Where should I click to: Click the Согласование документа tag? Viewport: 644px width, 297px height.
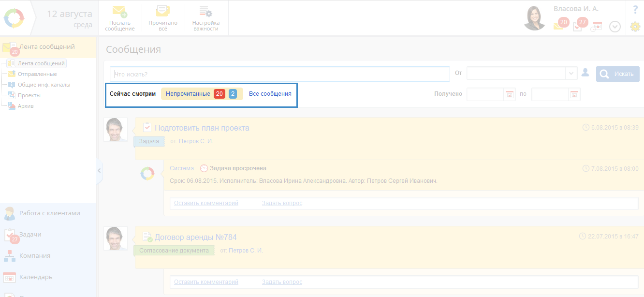coord(174,251)
